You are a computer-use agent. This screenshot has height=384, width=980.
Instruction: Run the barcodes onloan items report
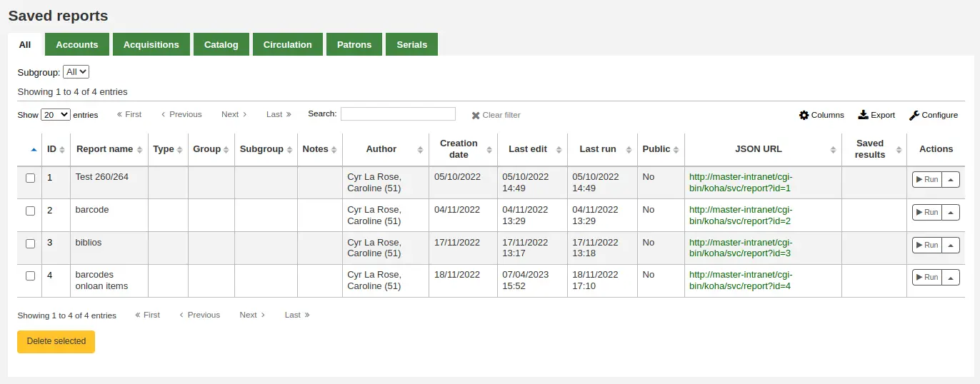coord(927,278)
